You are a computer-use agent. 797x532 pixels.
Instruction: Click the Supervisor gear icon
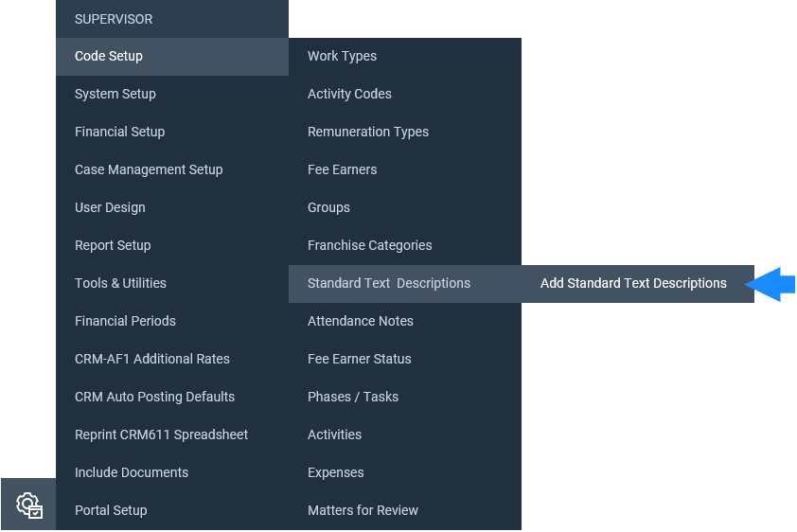click(28, 504)
